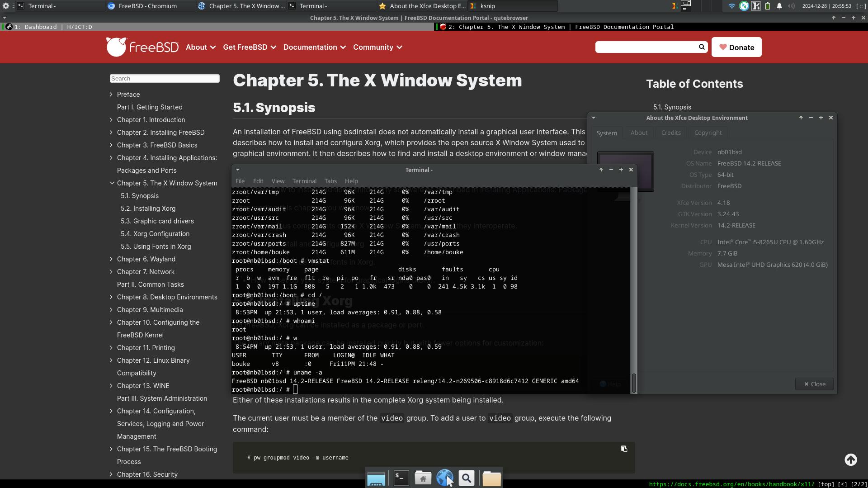This screenshot has height=488, width=868.
Task: Expand Chapter 16. Security in sidebar
Action: point(111,474)
